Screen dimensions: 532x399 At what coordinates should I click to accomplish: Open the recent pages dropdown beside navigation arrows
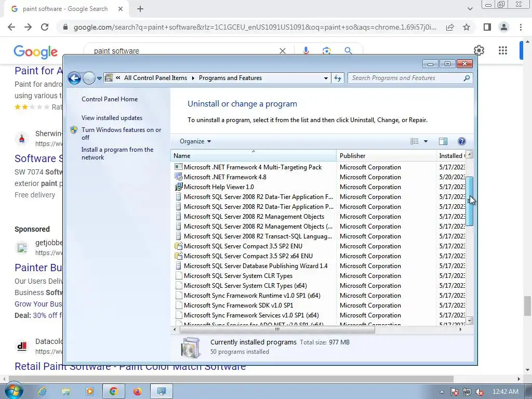click(x=99, y=78)
